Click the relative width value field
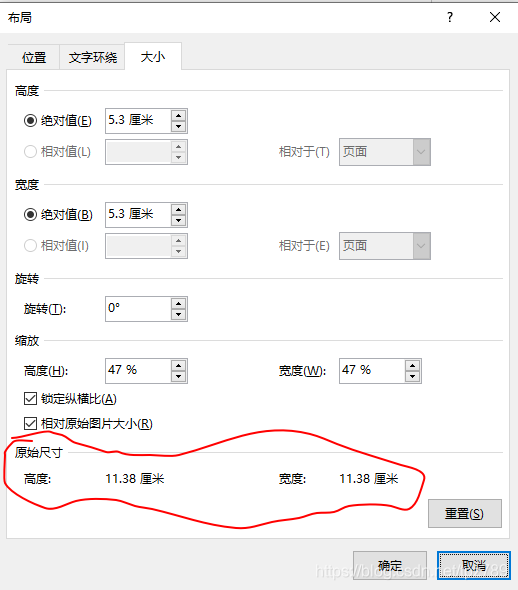518x590 pixels. (x=138, y=246)
